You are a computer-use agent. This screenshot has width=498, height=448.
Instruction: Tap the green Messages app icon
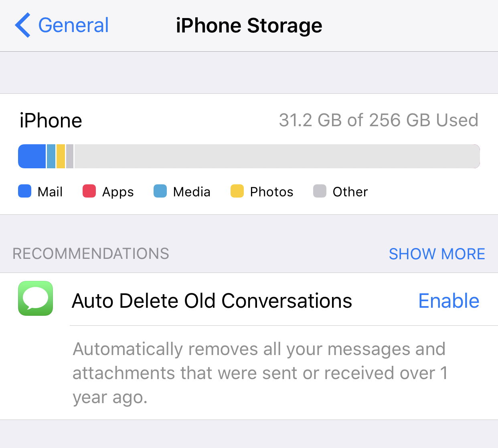tap(36, 298)
